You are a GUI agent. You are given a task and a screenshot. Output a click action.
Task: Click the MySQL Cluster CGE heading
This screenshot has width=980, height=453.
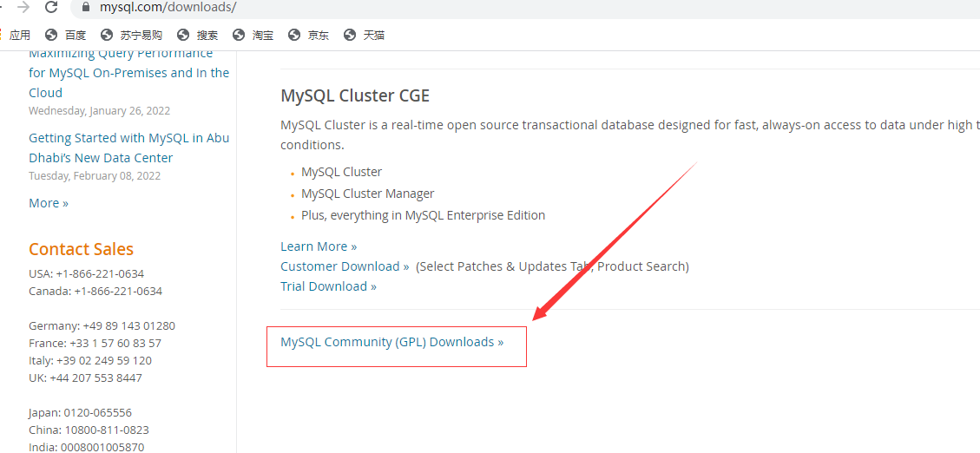pos(355,95)
